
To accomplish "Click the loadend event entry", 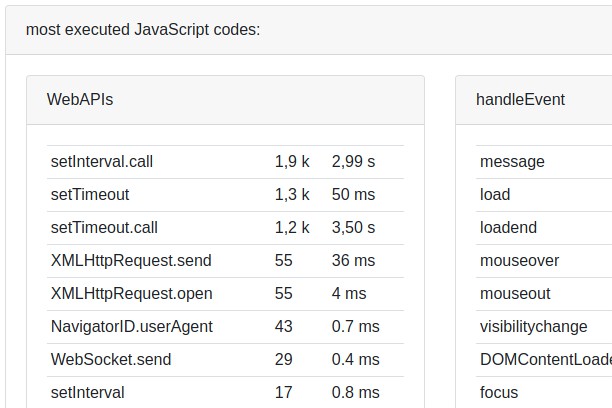I will click(x=508, y=227).
